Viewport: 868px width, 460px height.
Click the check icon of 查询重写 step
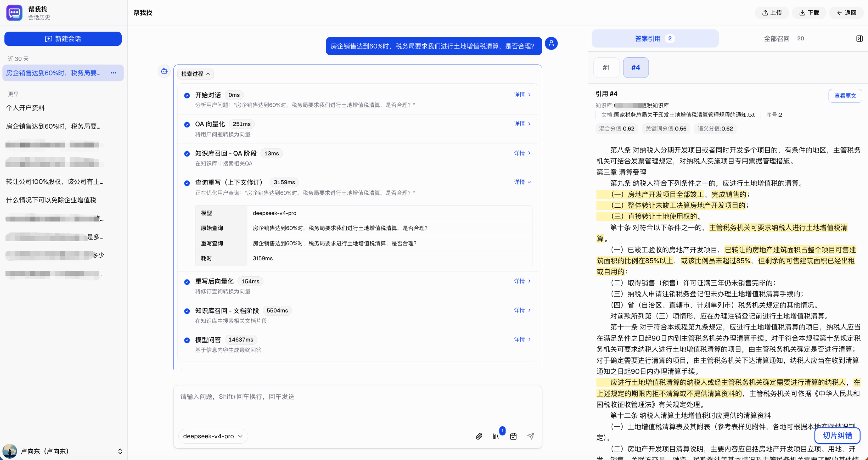tap(187, 183)
